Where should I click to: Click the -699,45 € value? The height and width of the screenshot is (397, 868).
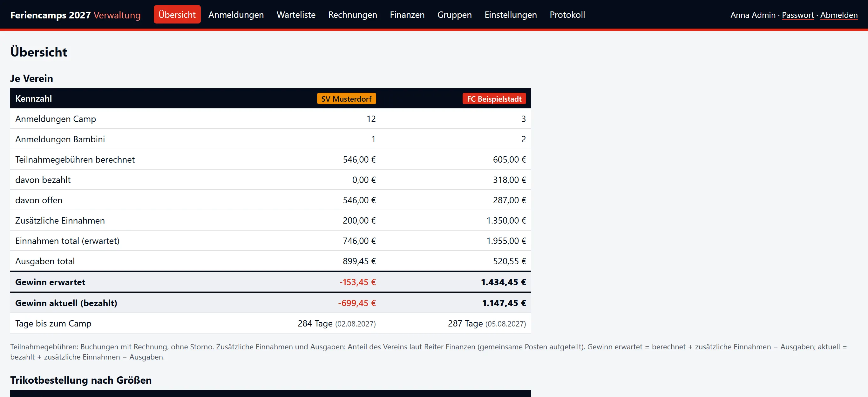pyautogui.click(x=357, y=303)
